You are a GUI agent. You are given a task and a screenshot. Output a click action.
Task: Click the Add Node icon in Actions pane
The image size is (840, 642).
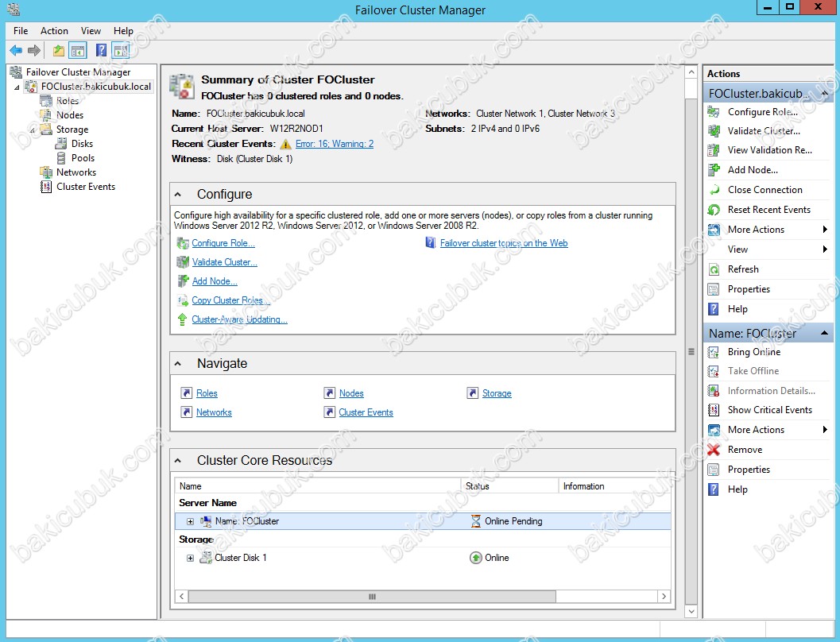pos(714,170)
